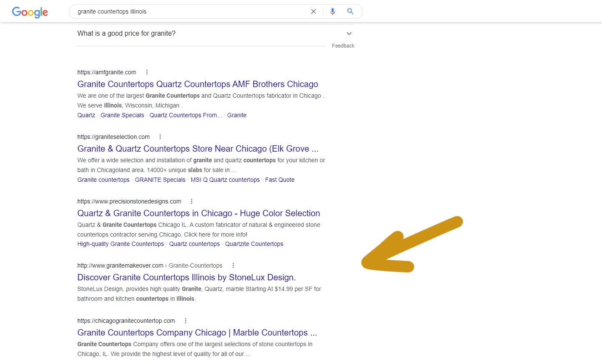
Task: Open 'Quartz & Granite Countertops in Chicago' result
Action: 198,213
